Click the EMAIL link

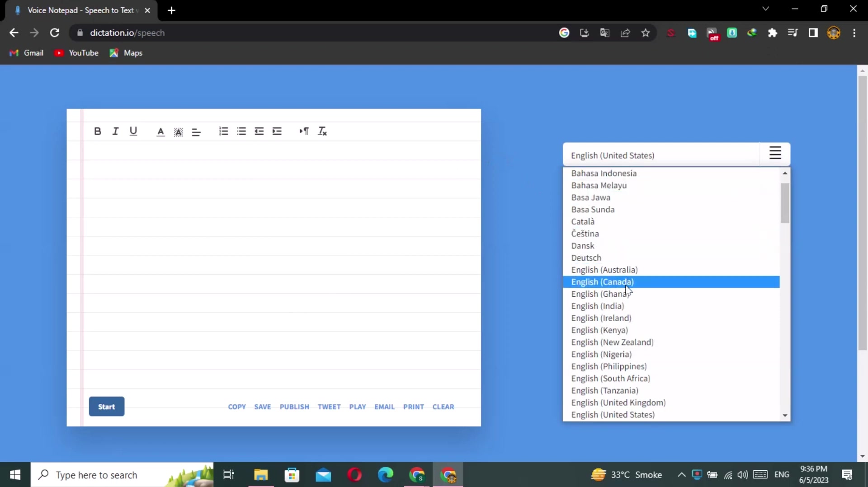(x=384, y=406)
